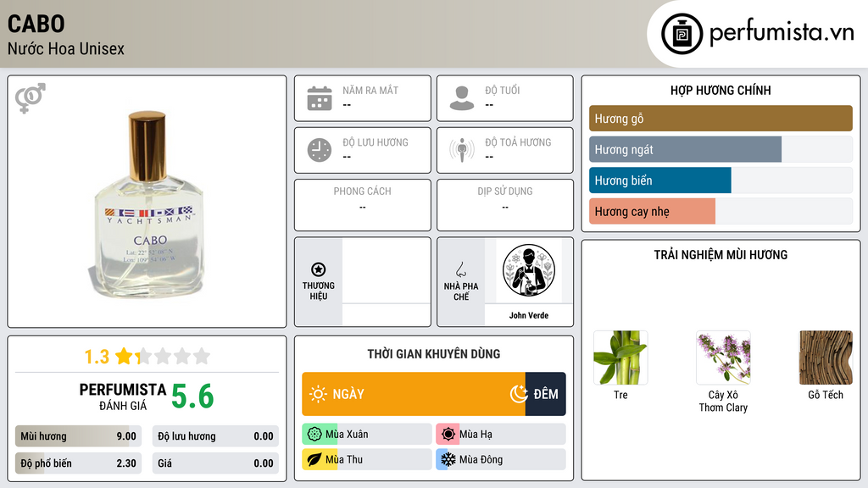Click the snowflake icon for Mùa Đông
The height and width of the screenshot is (488, 868).
pyautogui.click(x=448, y=459)
